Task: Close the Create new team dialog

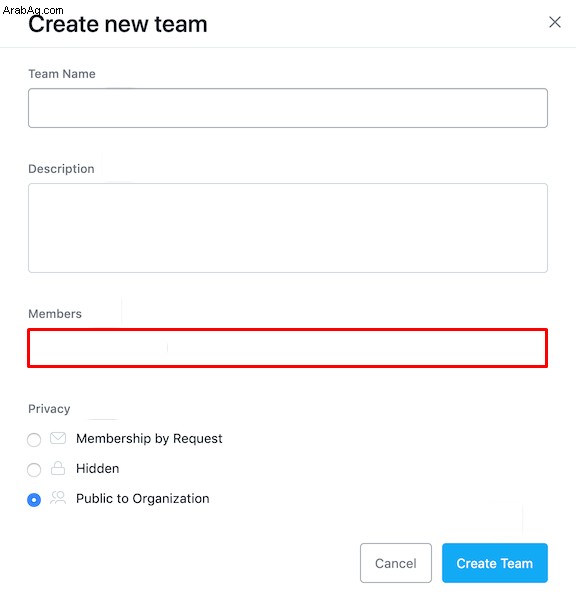Action: point(555,22)
